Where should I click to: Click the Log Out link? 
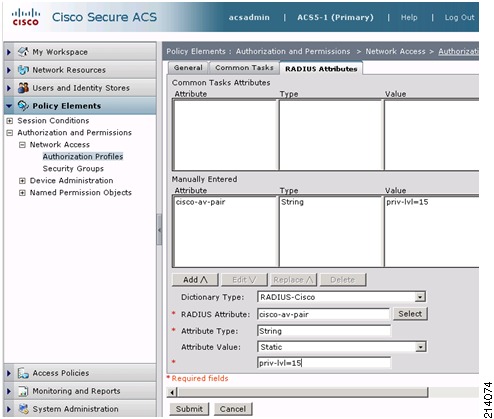point(459,17)
